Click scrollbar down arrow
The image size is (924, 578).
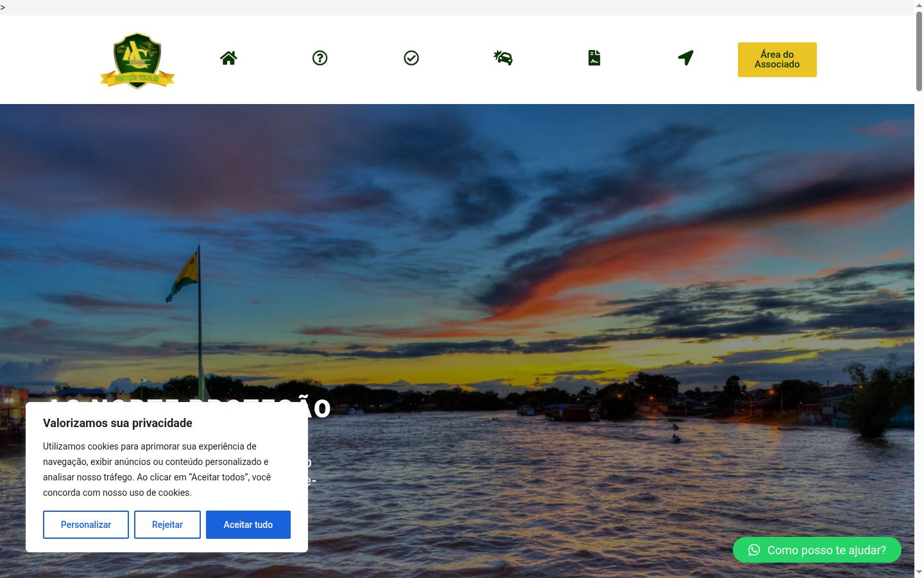point(919,572)
